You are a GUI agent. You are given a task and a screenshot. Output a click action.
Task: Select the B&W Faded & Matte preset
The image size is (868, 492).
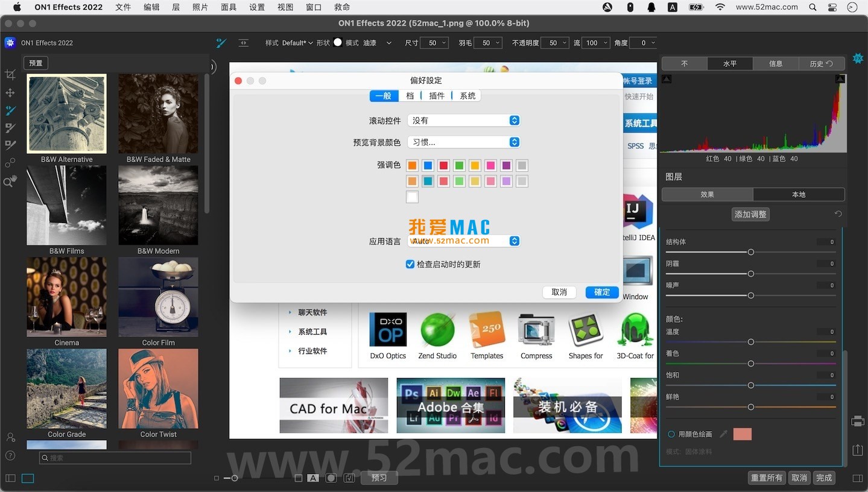(158, 113)
